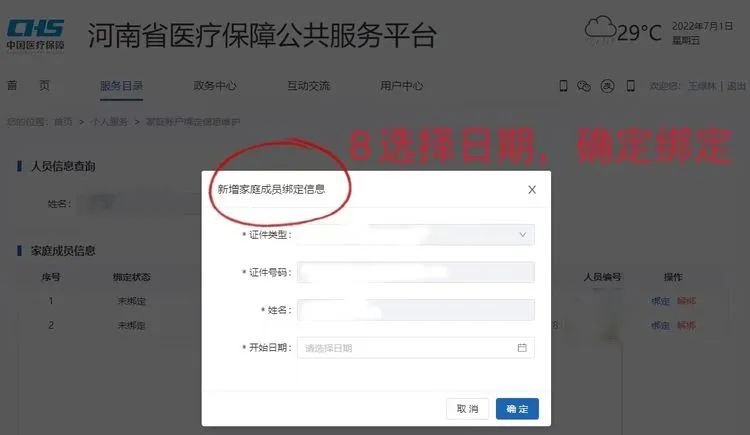
Task: Click the 证件号码 input field
Action: [415, 272]
